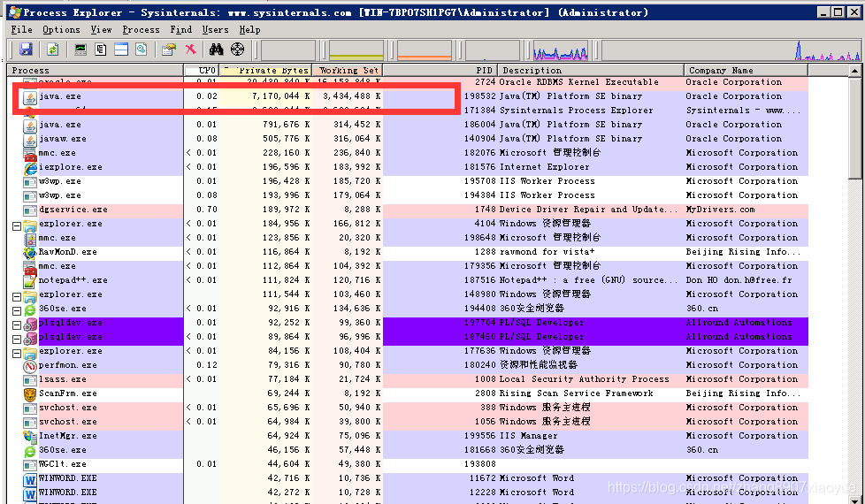Click the javaw.exe process icon
The image size is (865, 504).
[x=30, y=140]
